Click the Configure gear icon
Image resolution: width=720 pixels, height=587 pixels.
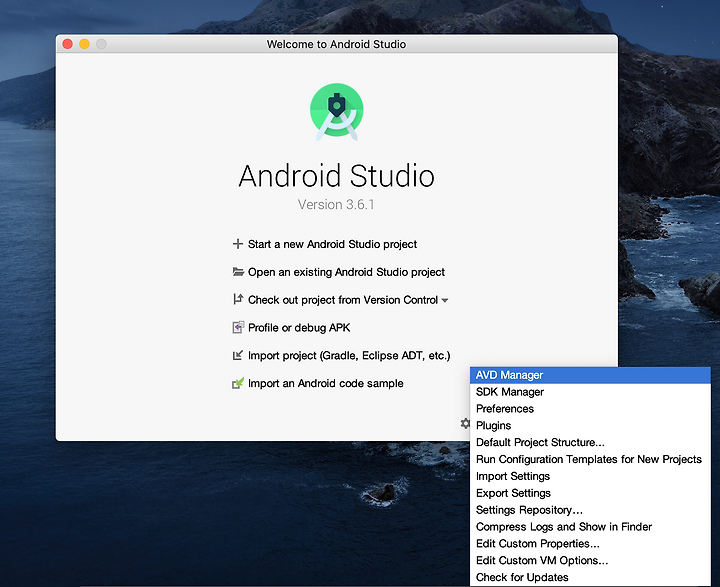pyautogui.click(x=465, y=423)
